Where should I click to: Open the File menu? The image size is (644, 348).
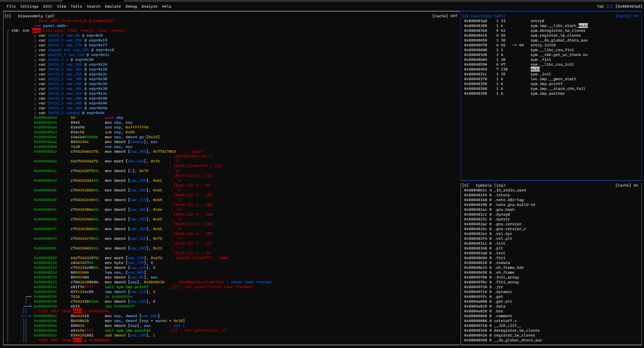pos(11,6)
